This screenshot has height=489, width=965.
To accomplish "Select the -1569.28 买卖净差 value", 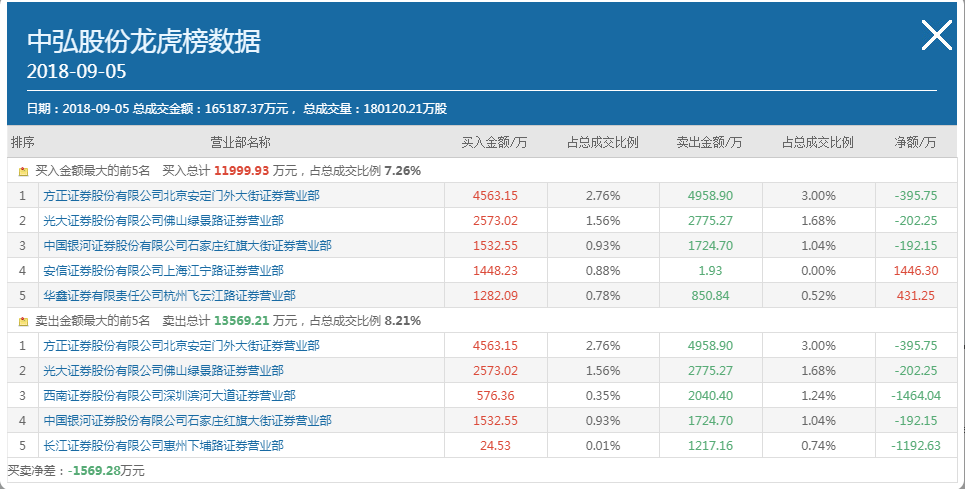I will [x=95, y=471].
